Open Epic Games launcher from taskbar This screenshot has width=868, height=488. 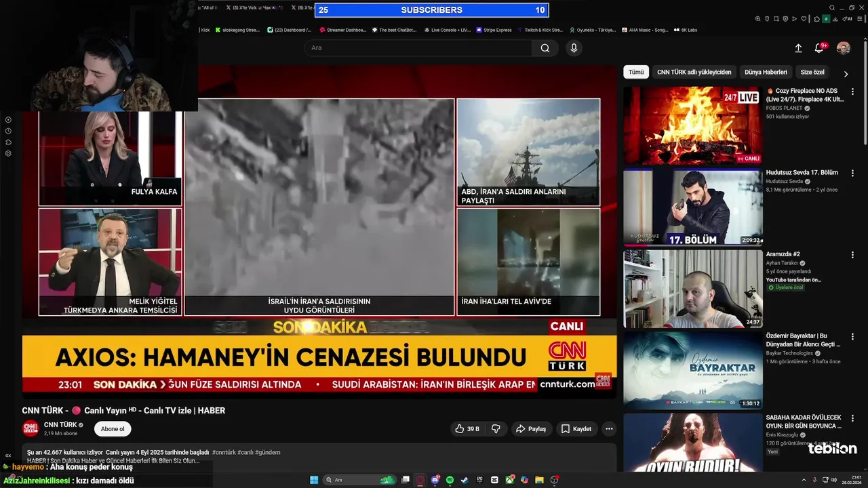point(480,480)
